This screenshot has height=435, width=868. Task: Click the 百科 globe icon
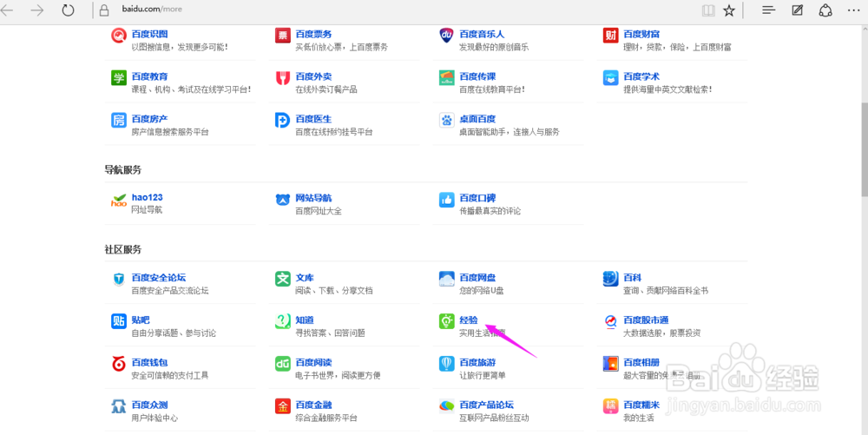coord(610,279)
